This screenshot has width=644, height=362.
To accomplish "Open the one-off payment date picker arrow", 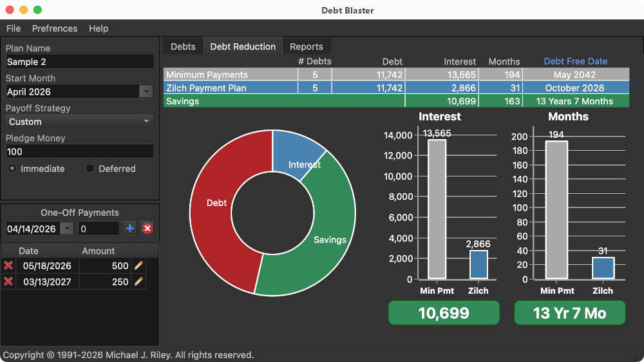I will (67, 229).
